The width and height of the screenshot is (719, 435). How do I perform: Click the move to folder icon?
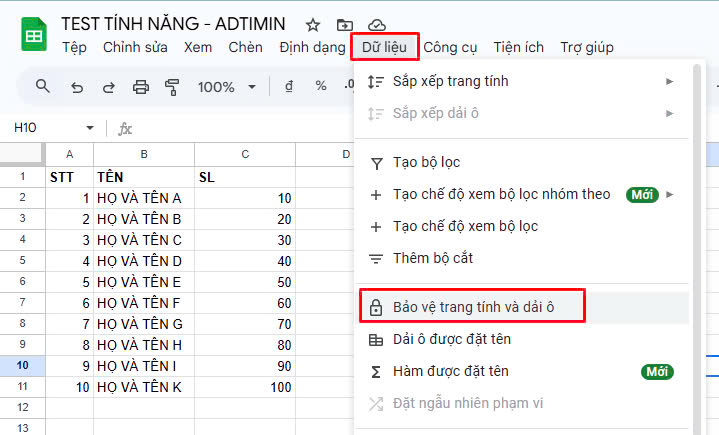tap(344, 25)
